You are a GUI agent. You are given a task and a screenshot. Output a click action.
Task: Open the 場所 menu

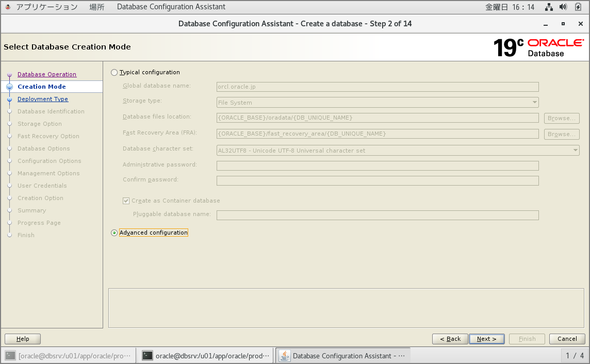97,7
